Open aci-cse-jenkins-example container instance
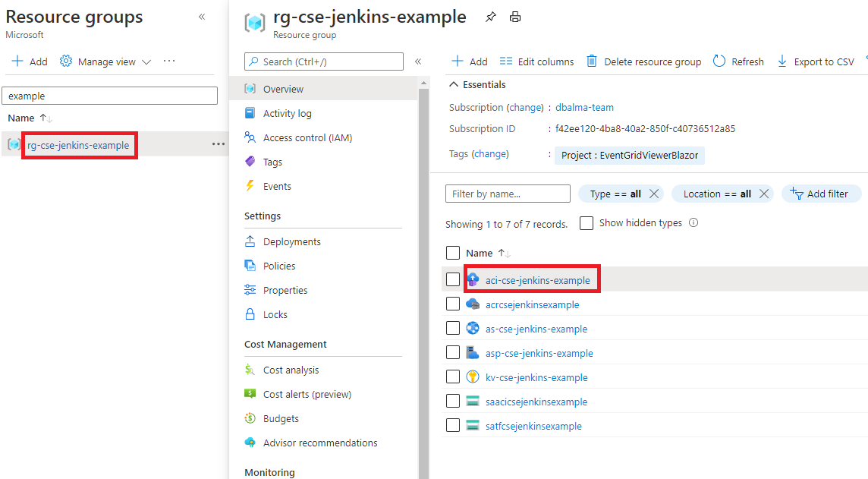 click(x=537, y=280)
